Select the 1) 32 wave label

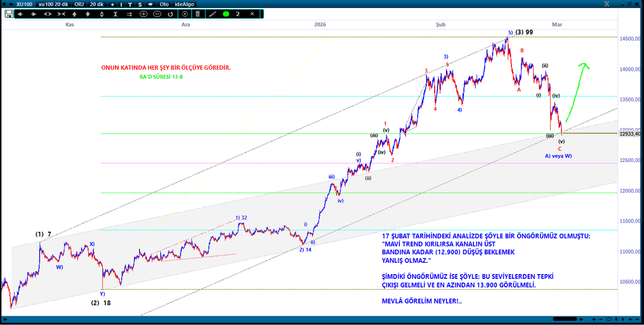tap(241, 218)
